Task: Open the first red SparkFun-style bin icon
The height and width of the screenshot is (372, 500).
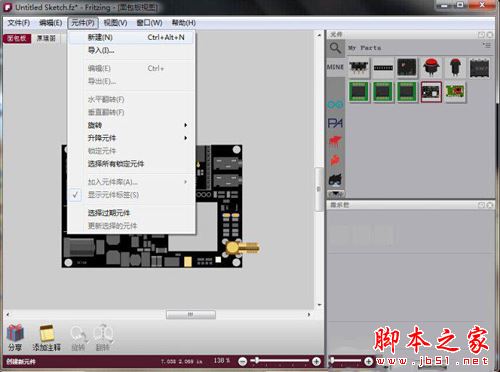Action: point(335,141)
